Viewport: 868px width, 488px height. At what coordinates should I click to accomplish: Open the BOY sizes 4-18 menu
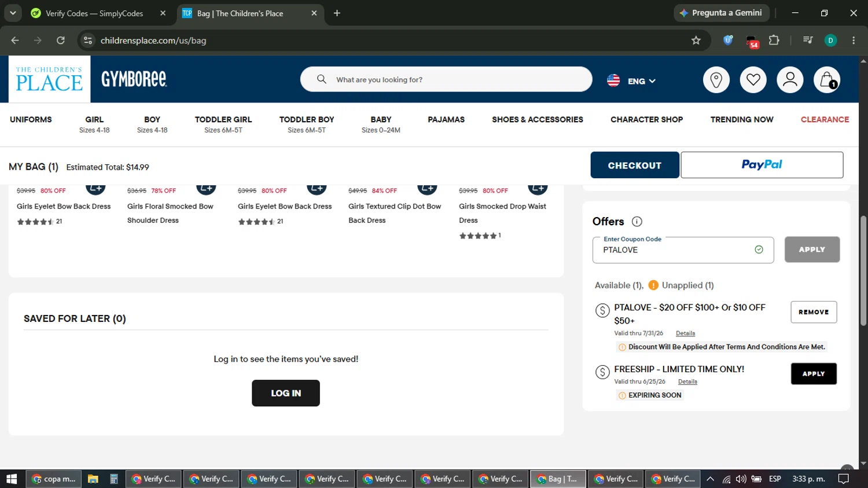click(x=152, y=124)
